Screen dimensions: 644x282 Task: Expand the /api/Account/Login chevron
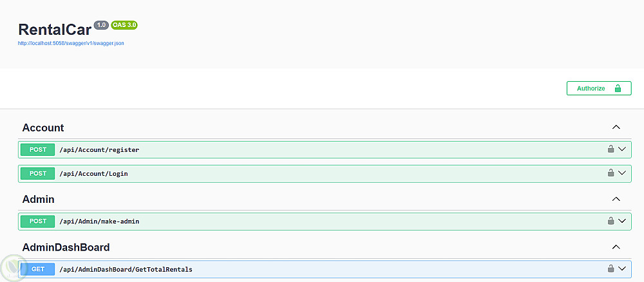tap(622, 173)
